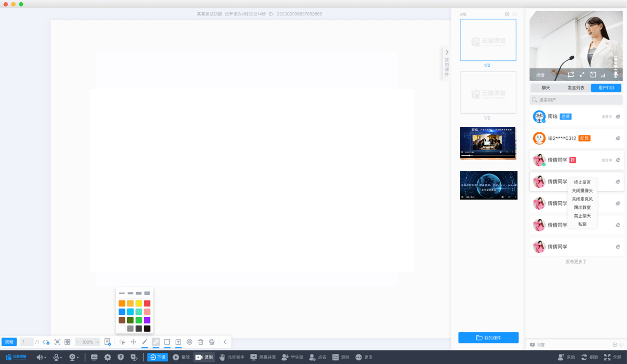
Task: Choose 关闭摄像头 from context menu
Action: 582,191
